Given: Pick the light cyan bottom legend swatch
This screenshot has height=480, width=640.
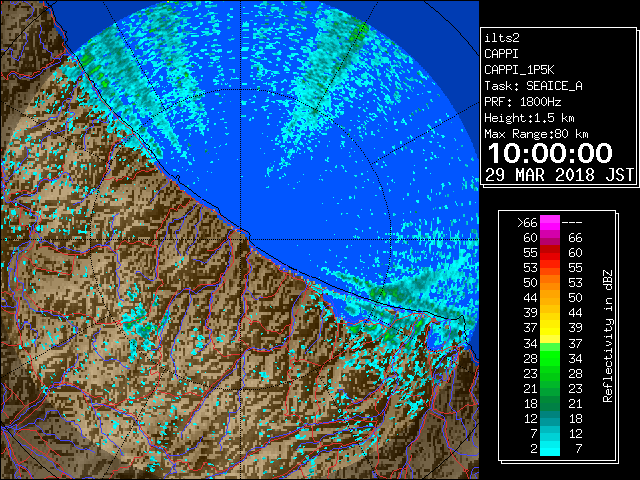Looking at the screenshot, I should coord(550,449).
